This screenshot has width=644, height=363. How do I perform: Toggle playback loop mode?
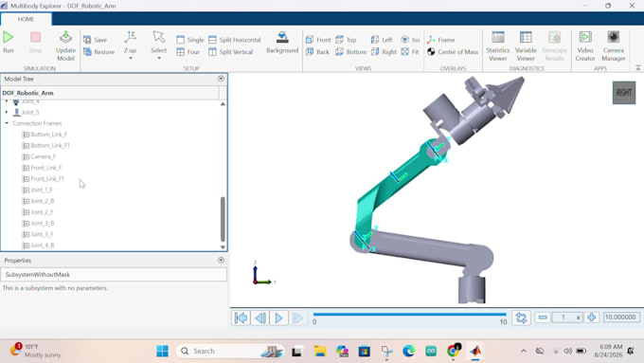(x=521, y=318)
